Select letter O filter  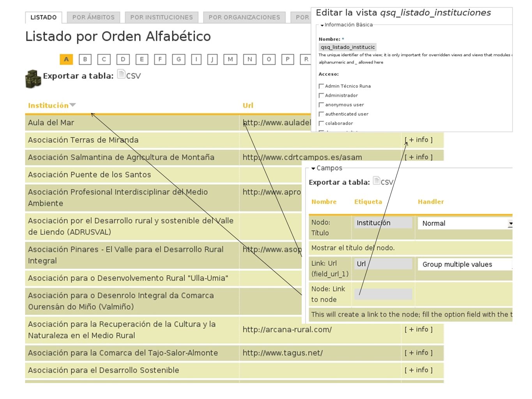pyautogui.click(x=269, y=59)
